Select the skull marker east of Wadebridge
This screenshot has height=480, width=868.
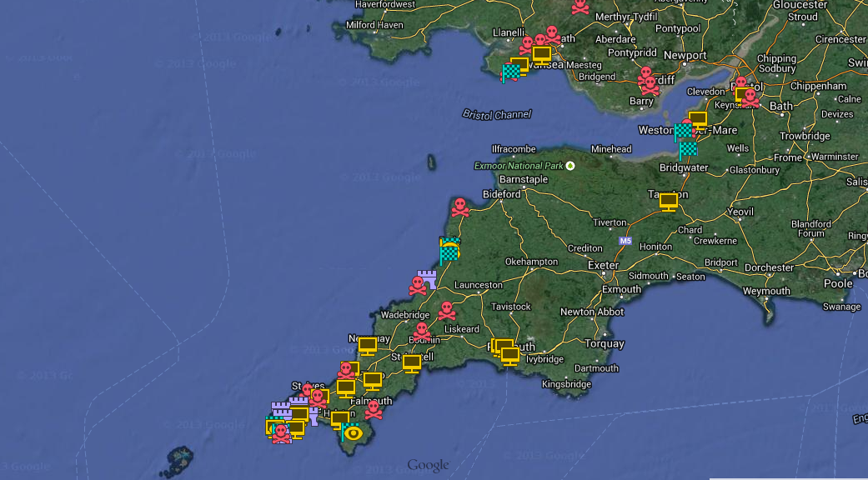[447, 311]
